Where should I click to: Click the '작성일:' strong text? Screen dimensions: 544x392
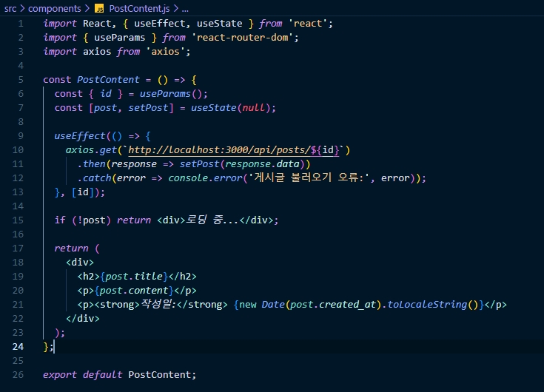point(158,304)
